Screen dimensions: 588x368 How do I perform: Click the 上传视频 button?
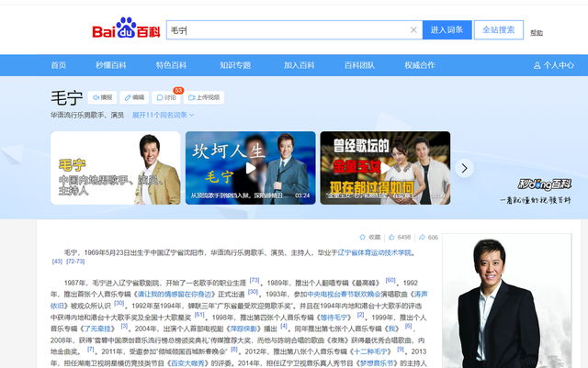pos(204,97)
